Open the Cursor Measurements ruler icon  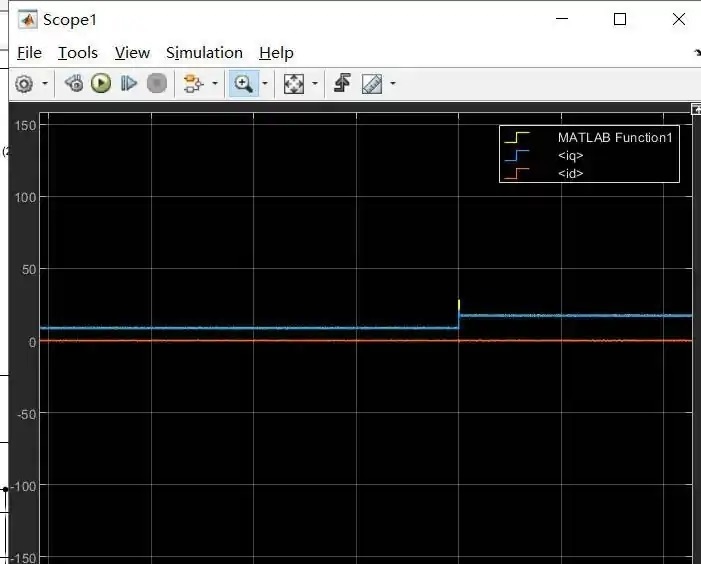click(372, 84)
